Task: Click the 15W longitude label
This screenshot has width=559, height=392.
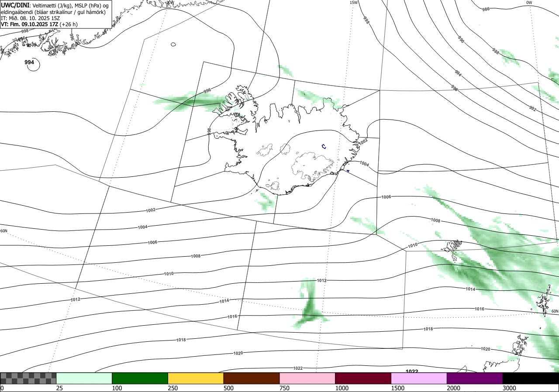Action: [x=354, y=3]
